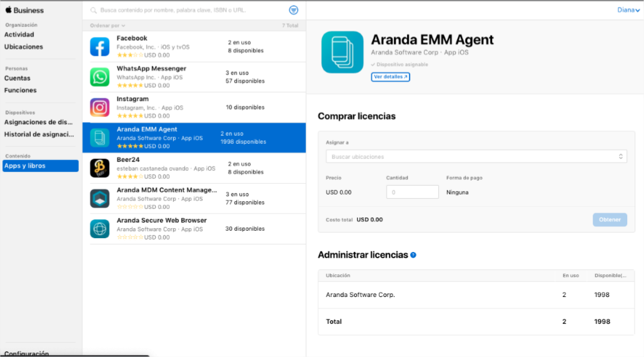Click the Obtener button
Screen dimensions: 644x357
point(610,220)
